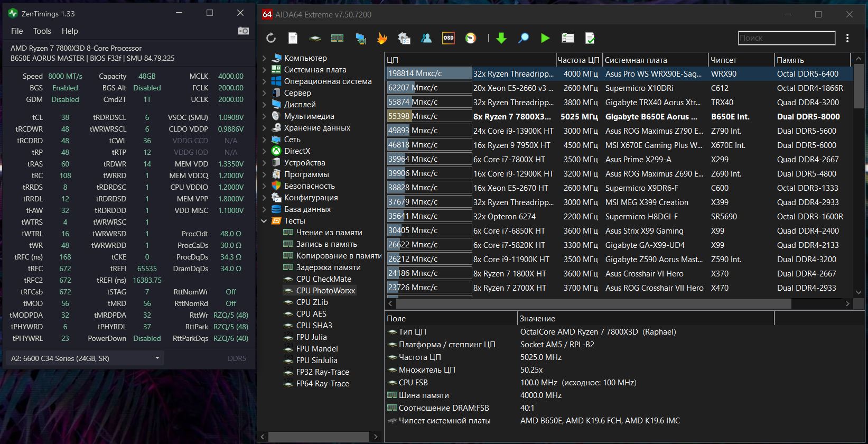The image size is (868, 444).
Task: Expand the Системная плата tree node
Action: pos(264,70)
